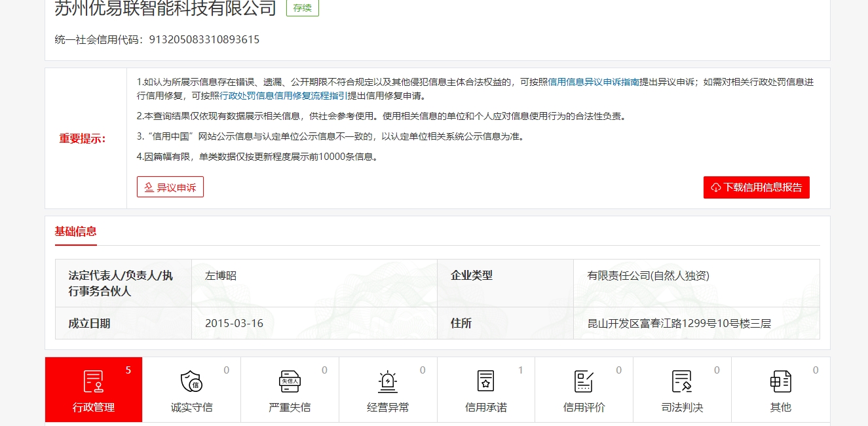Click the 住所 header cell
The width and height of the screenshot is (868, 426).
pyautogui.click(x=505, y=323)
